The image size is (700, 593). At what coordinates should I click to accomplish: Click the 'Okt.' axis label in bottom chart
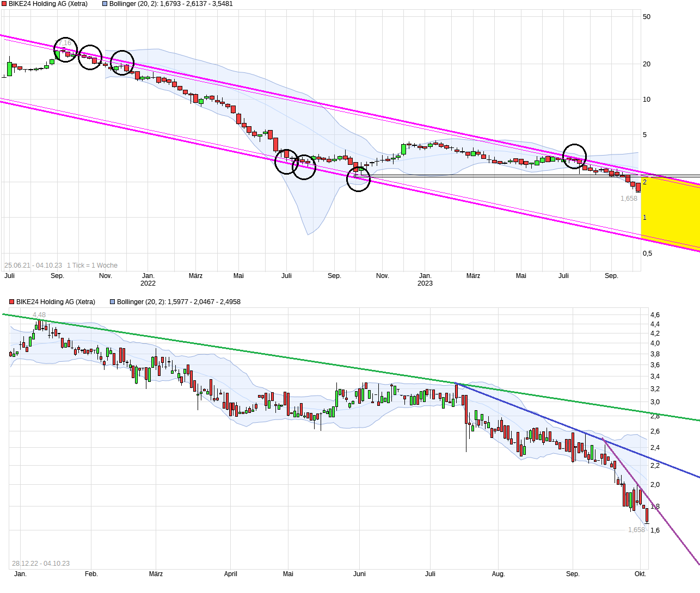[x=640, y=574]
